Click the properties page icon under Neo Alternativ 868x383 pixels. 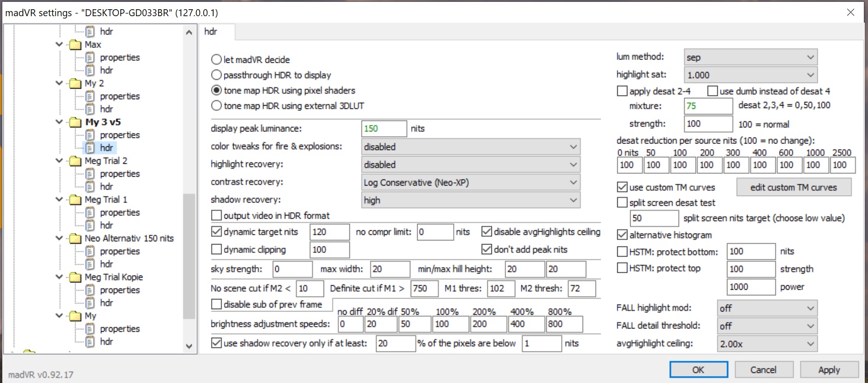90,251
